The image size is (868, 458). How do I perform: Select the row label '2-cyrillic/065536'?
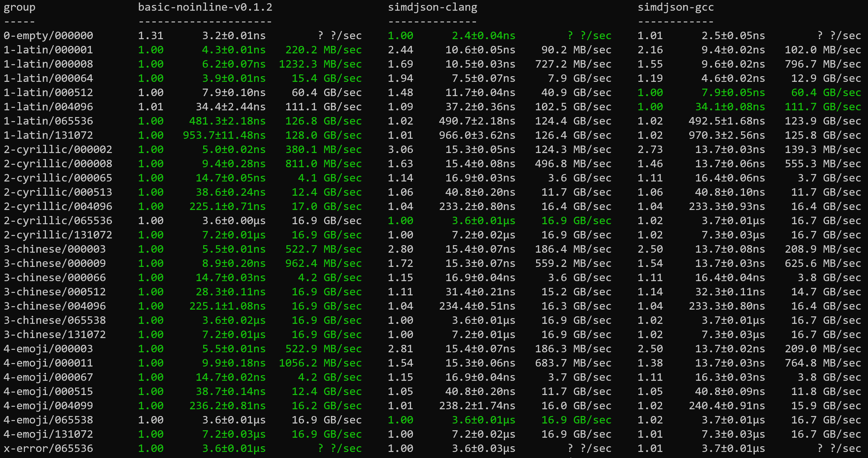[x=58, y=221]
